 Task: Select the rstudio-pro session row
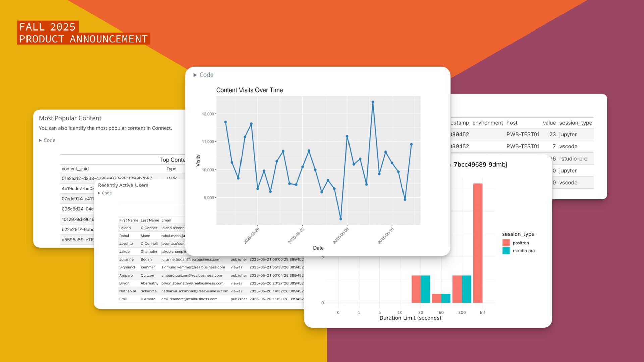(573, 159)
